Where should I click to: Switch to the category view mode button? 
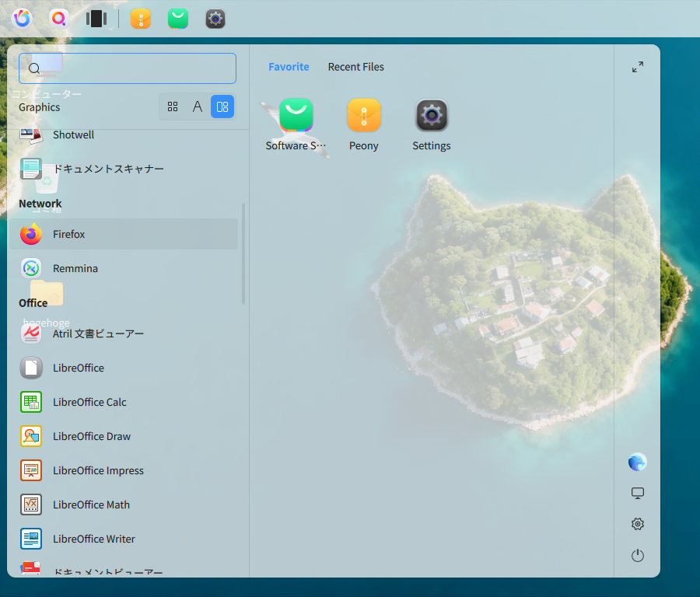pyautogui.click(x=222, y=106)
